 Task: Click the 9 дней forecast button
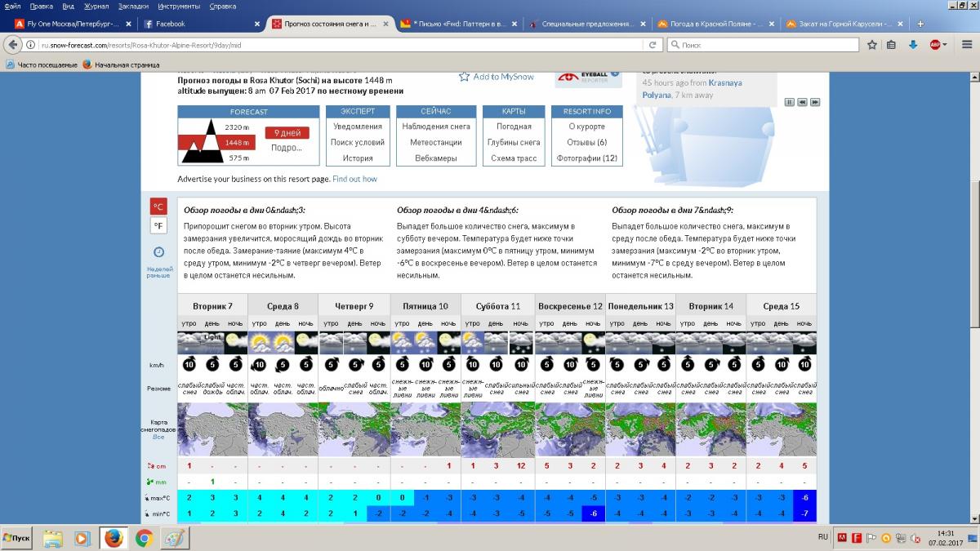[x=287, y=133]
